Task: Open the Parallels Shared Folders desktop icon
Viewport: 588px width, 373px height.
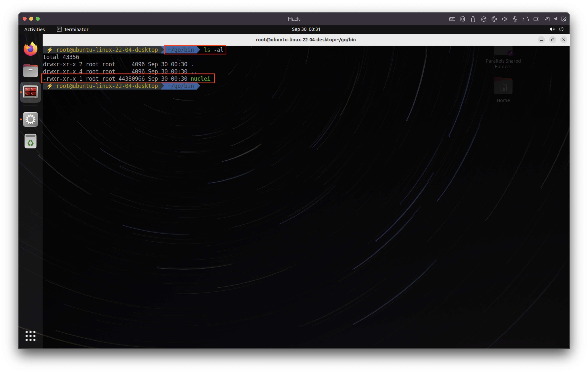Action: (x=503, y=57)
